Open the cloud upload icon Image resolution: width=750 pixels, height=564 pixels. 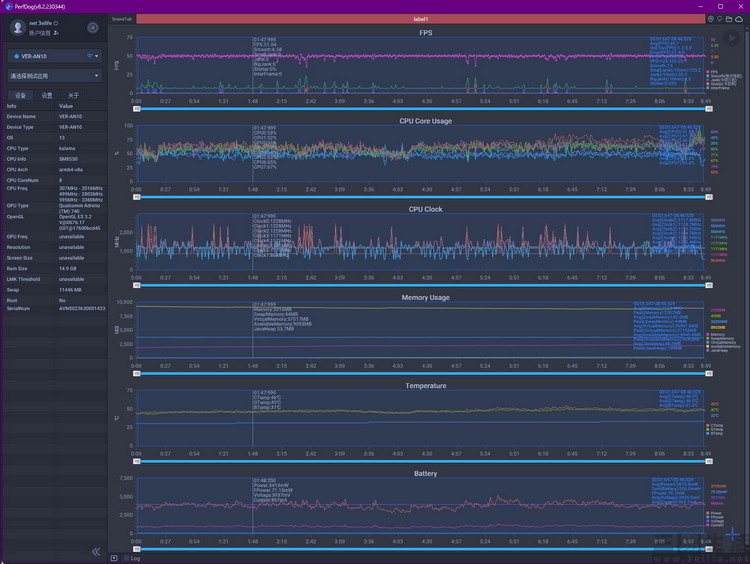tap(739, 19)
